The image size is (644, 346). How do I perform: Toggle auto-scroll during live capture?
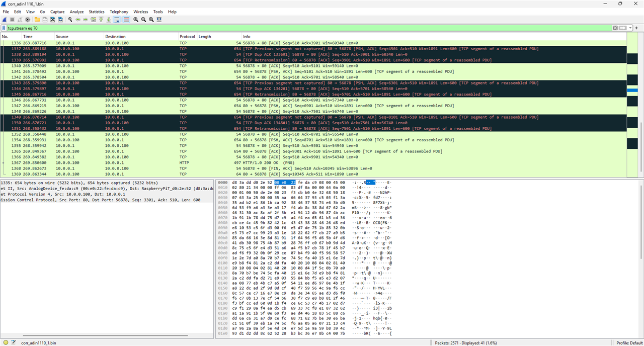116,20
